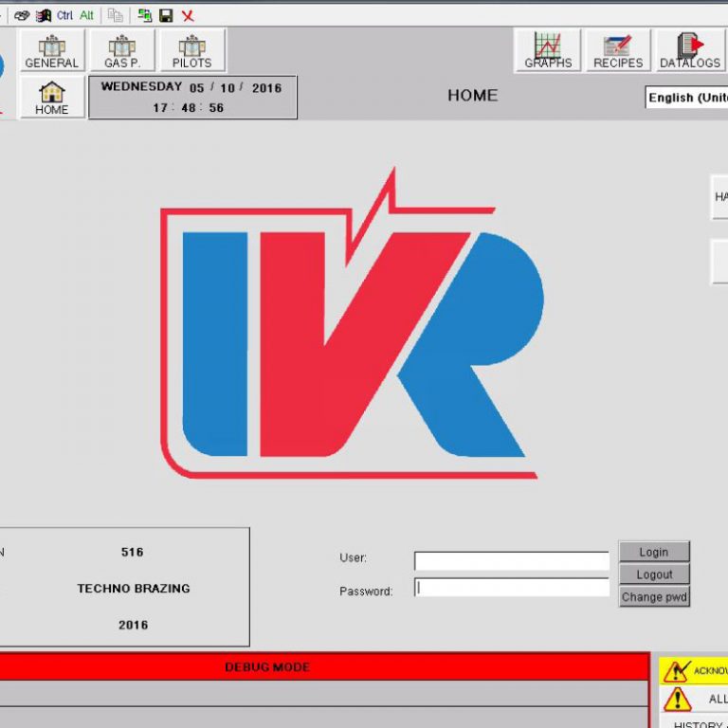Send Ctrl-Esc with the Windows flag icon
Image resolution: width=728 pixels, height=728 pixels.
click(x=44, y=16)
